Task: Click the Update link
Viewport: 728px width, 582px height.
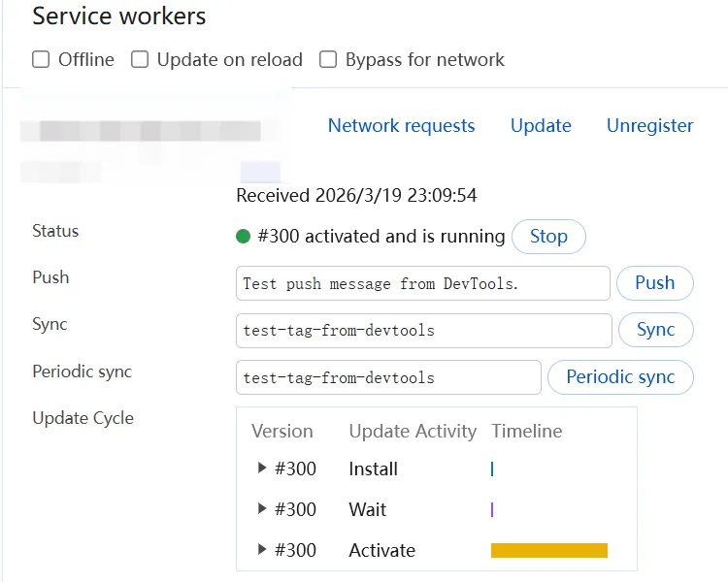Action: 541,126
